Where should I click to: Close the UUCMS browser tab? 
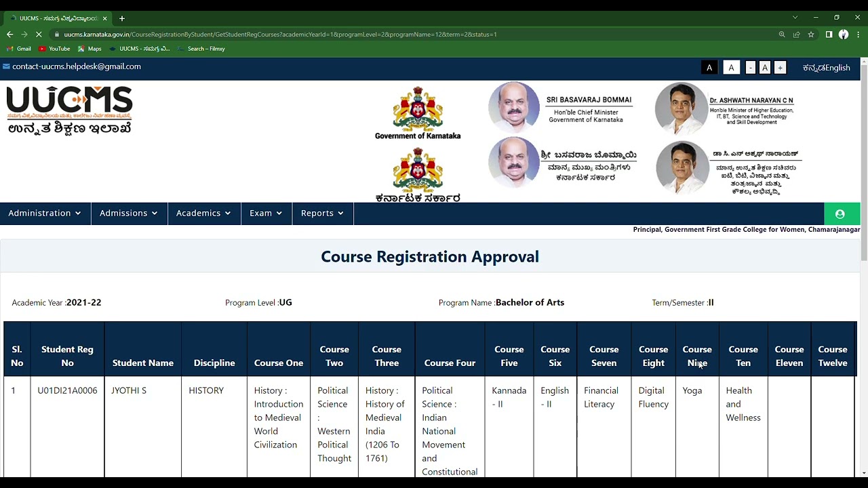105,18
